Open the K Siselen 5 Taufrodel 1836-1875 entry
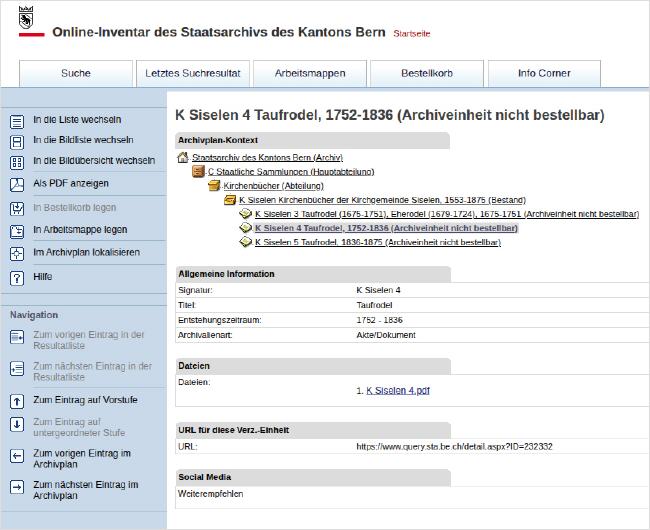 point(378,242)
